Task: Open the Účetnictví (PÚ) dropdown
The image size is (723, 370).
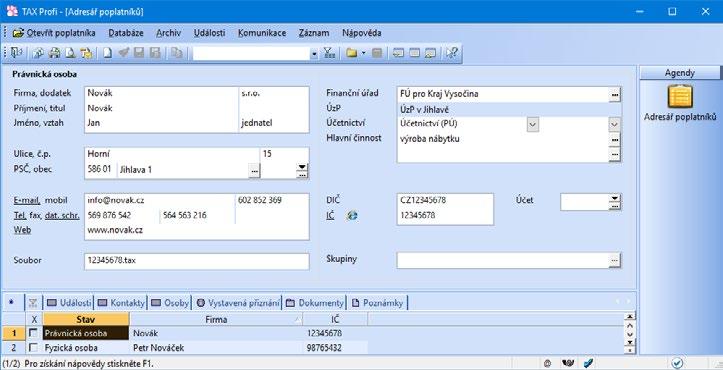Action: click(x=533, y=124)
